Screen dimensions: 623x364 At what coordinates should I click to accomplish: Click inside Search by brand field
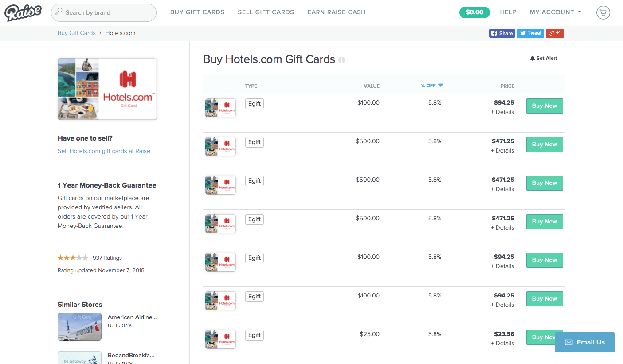(104, 12)
